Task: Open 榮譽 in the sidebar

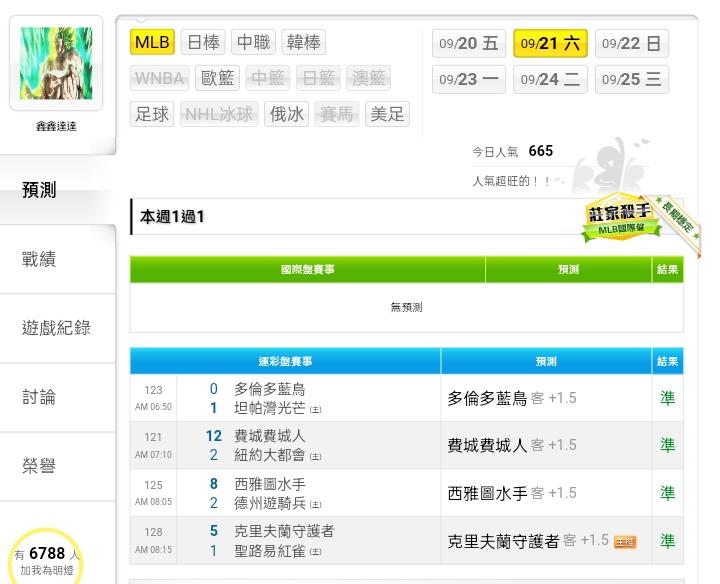Action: (40, 466)
